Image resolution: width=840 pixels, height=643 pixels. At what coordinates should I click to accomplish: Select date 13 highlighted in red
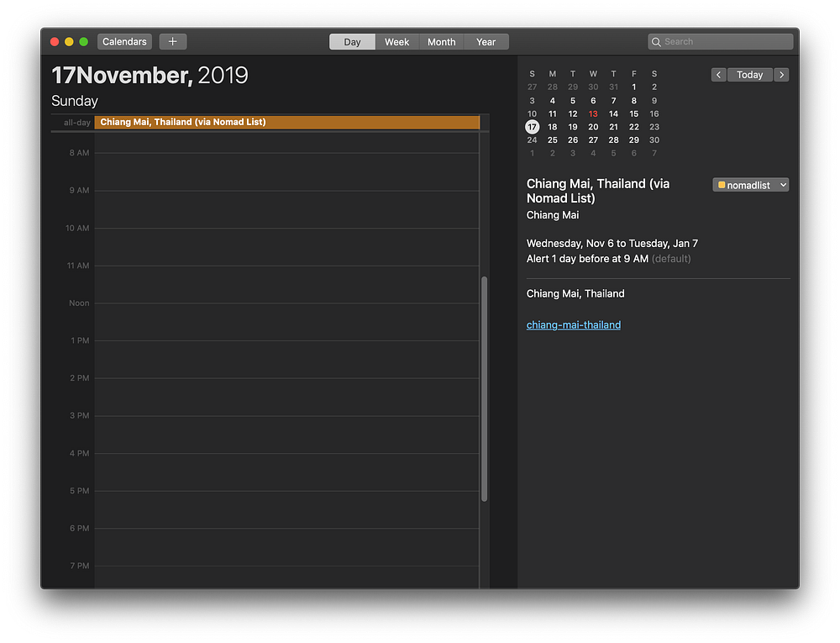click(593, 114)
